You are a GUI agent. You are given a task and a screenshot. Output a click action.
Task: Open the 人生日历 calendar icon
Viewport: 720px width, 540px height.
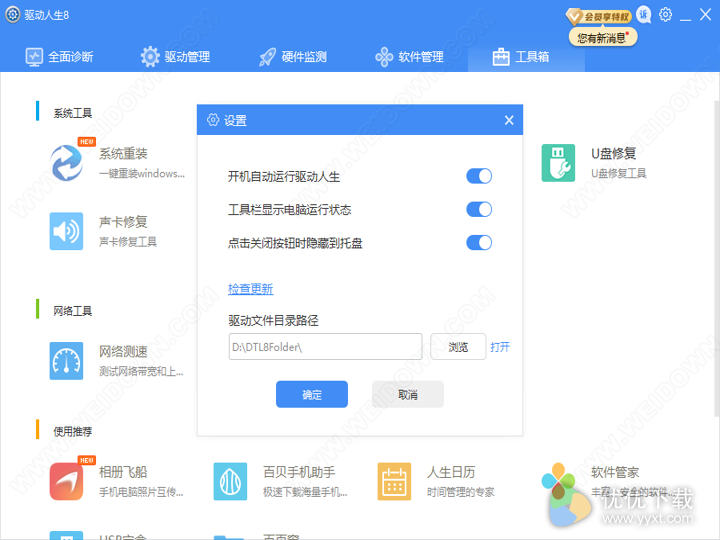point(394,481)
